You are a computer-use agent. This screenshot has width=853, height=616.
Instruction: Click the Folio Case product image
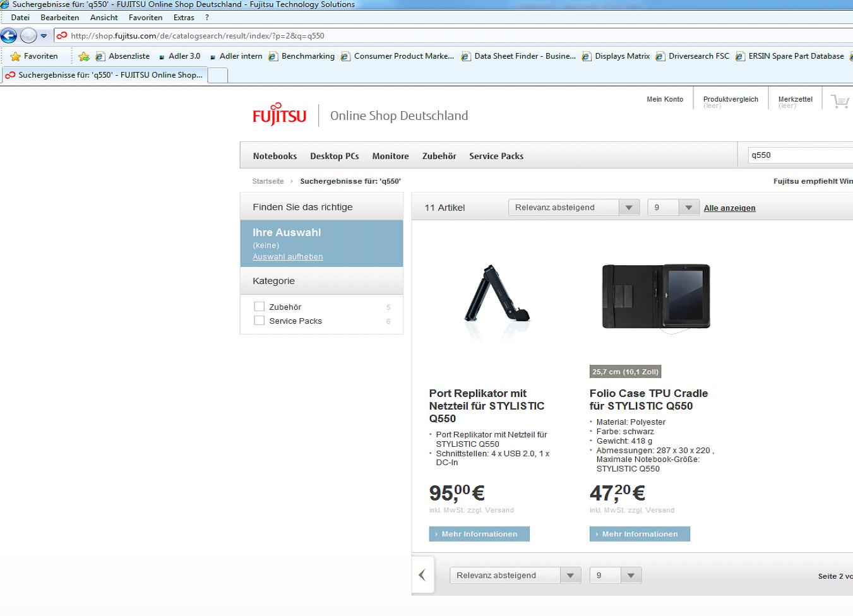click(x=656, y=297)
